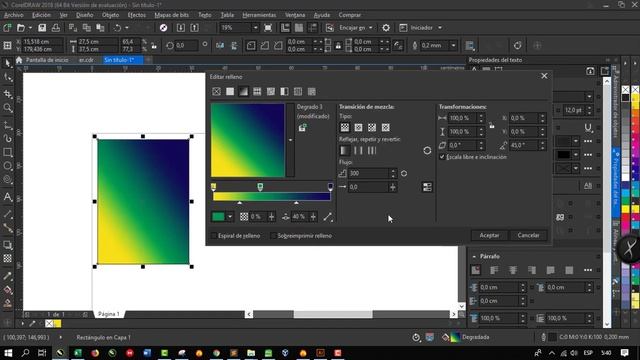Toggle show grid in toolbar
Screen dimensions: 640x360
299,28
